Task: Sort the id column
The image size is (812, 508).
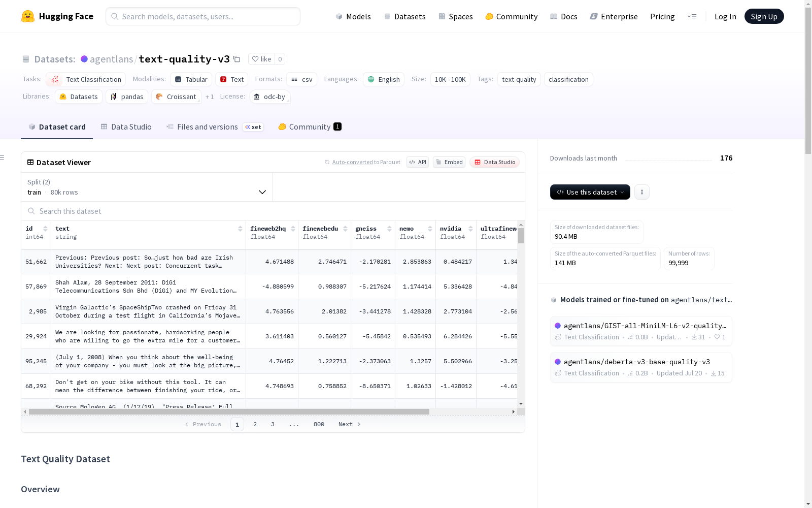Action: pos(45,229)
